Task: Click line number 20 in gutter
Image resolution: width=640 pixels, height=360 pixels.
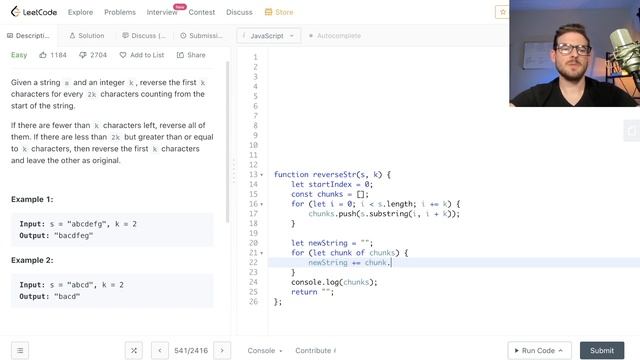Action: (253, 243)
